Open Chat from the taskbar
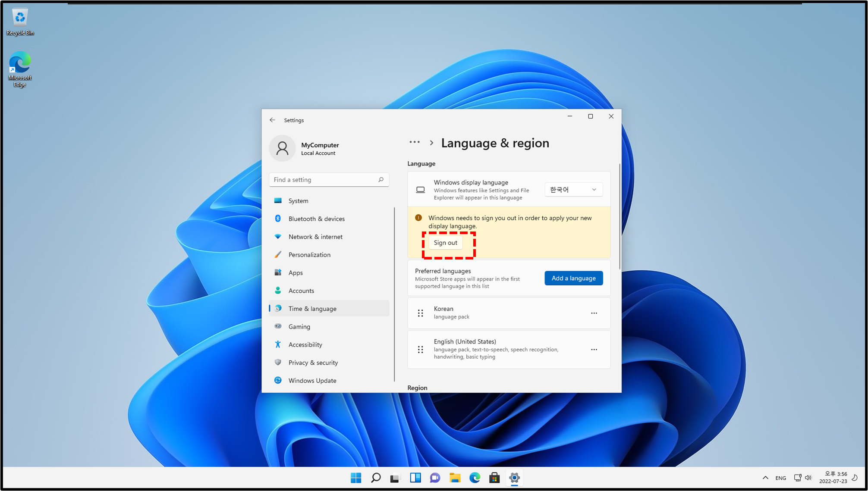 [435, 478]
